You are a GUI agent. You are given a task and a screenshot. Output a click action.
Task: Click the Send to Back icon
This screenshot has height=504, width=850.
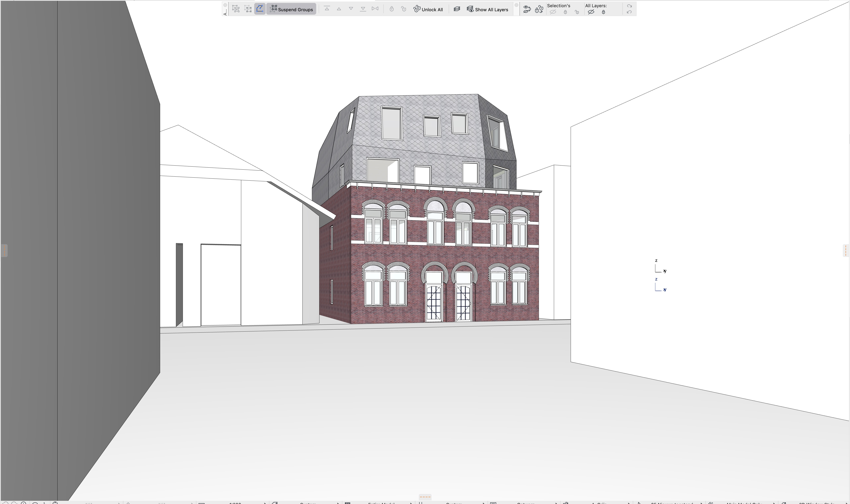pos(363,9)
